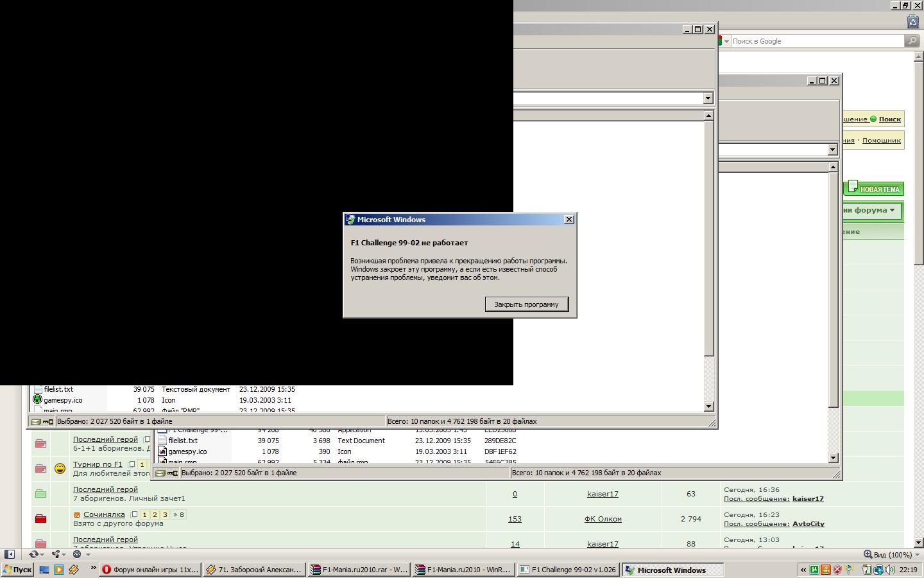Open the Сочинялка forum topic link
This screenshot has height=578, width=924.
tap(104, 514)
